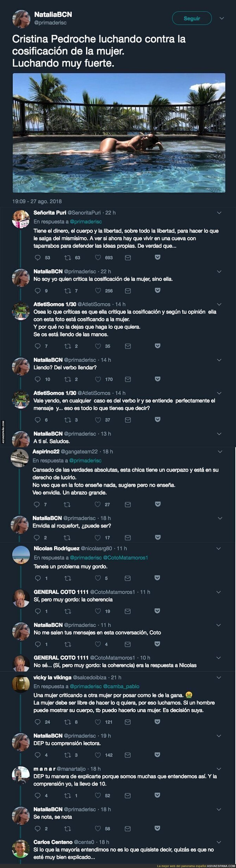The image size is (236, 868).
Task: Send 'DEP tu comprensión lectora' tweet via message
Action: coord(128,755)
